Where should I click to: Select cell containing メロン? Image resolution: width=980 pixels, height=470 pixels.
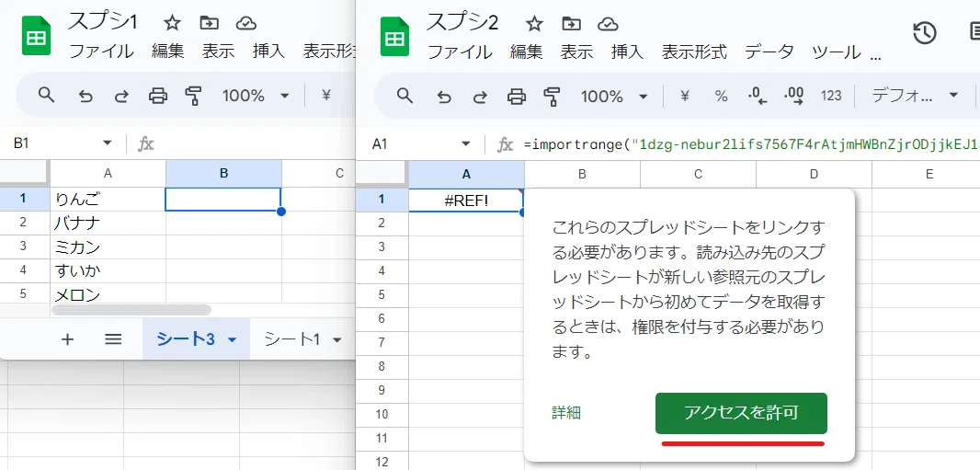coord(108,293)
